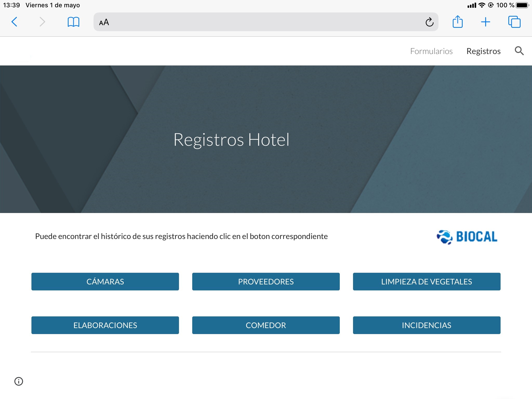The width and height of the screenshot is (532, 399).
Task: Tap the Safari back arrow
Action: click(15, 22)
